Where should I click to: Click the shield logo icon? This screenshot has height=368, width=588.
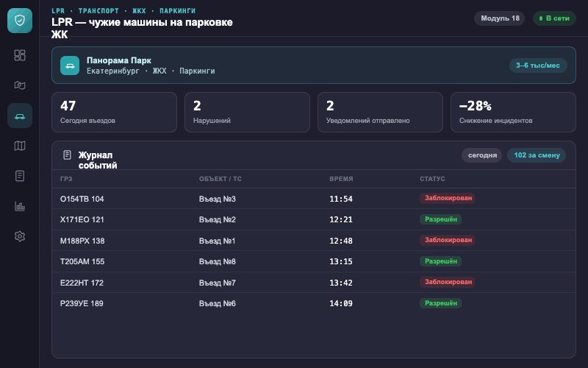(20, 21)
